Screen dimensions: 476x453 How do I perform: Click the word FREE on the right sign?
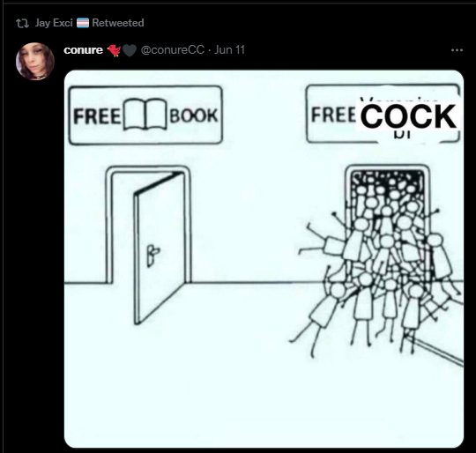pos(333,115)
